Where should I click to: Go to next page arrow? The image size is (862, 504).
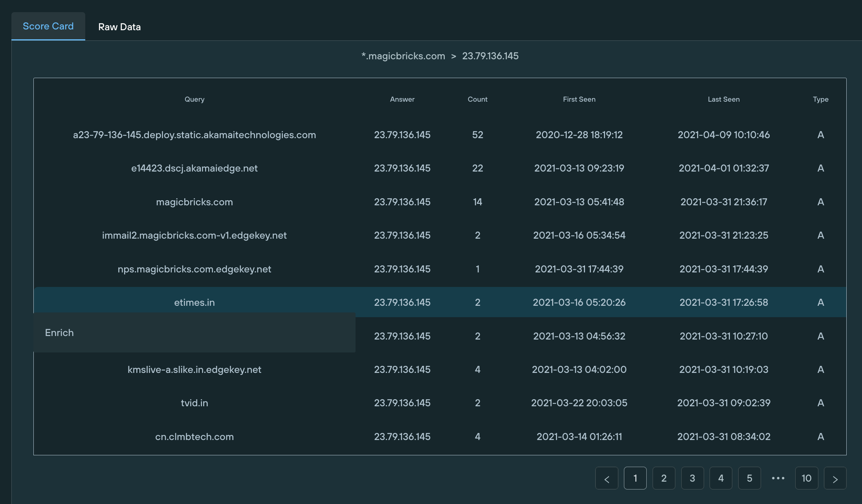[x=835, y=478]
